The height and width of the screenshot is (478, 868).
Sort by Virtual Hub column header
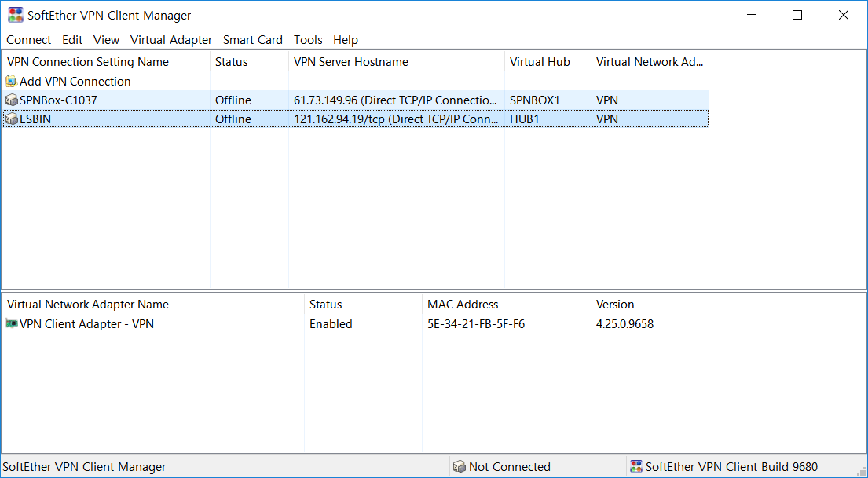pyautogui.click(x=548, y=62)
